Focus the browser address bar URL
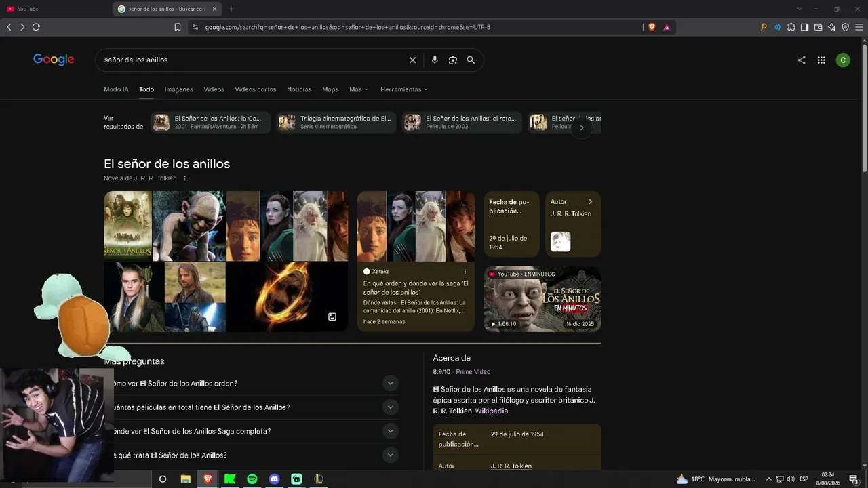The width and height of the screenshot is (868, 488). pos(348,27)
